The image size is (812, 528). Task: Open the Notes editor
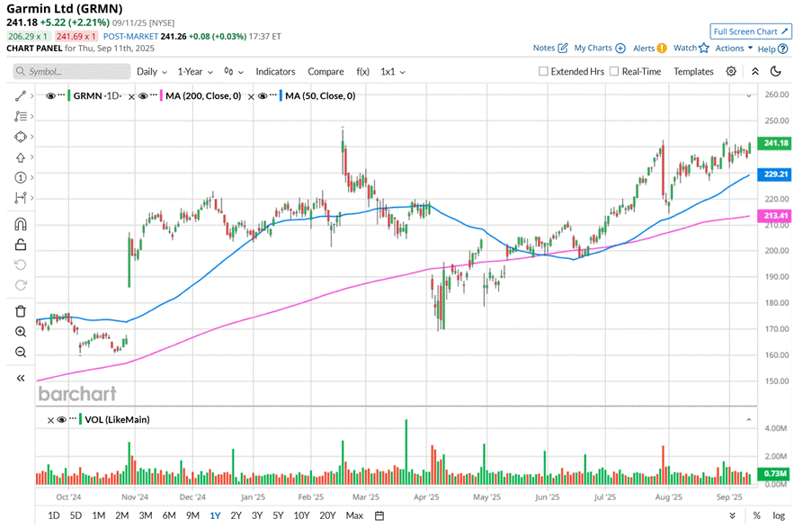(550, 48)
